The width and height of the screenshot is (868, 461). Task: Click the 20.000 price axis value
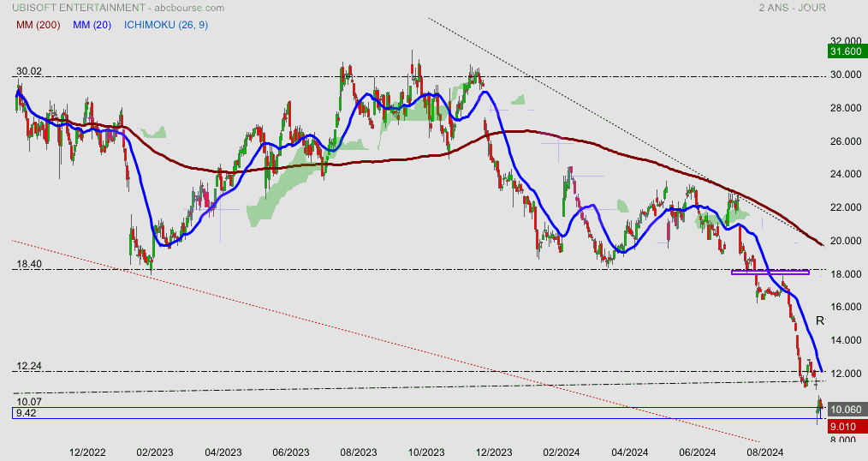845,241
